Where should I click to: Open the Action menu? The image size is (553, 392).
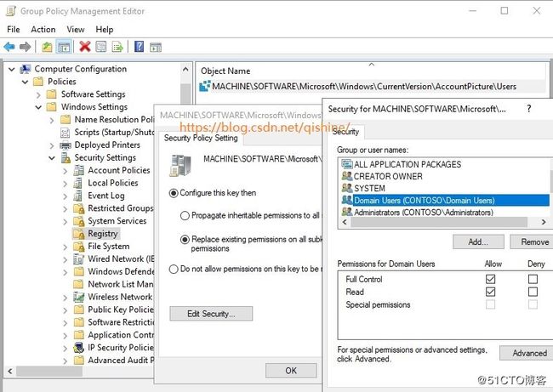click(x=43, y=29)
